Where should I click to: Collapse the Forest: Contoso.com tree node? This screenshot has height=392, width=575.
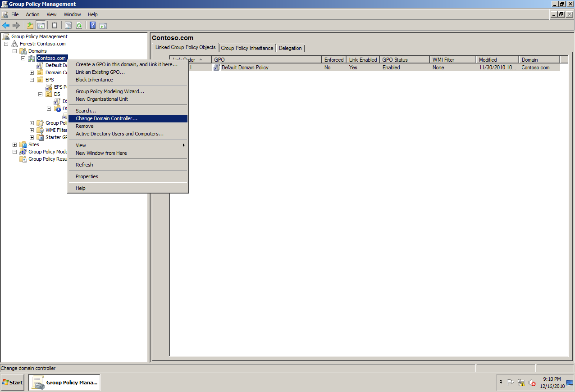click(6, 43)
